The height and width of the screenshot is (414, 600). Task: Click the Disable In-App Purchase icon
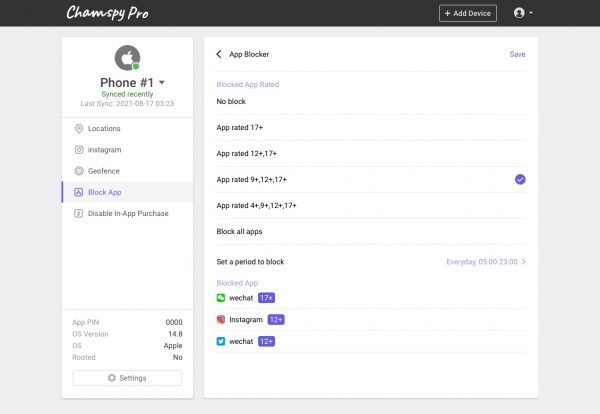[x=78, y=214]
